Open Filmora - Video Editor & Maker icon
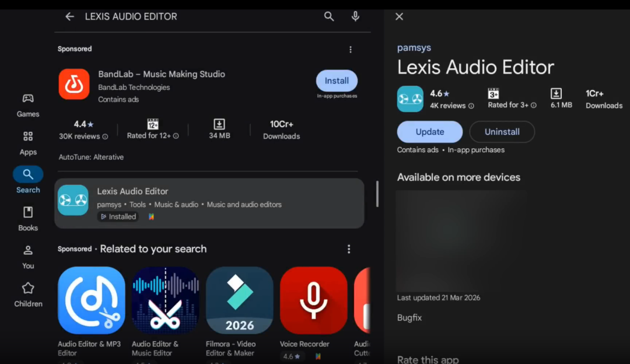 pos(240,300)
